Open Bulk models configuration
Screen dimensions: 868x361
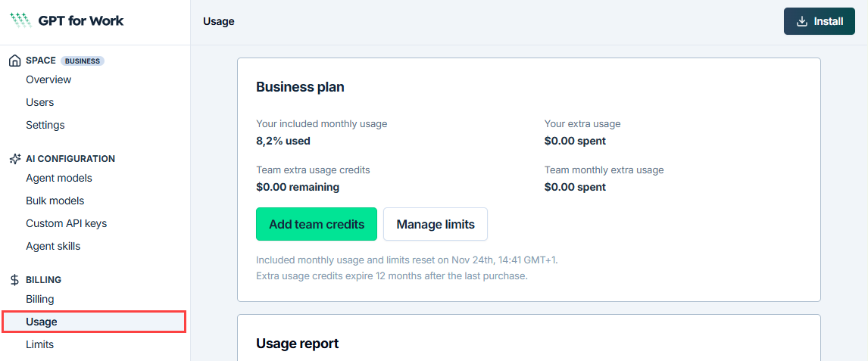click(x=55, y=201)
